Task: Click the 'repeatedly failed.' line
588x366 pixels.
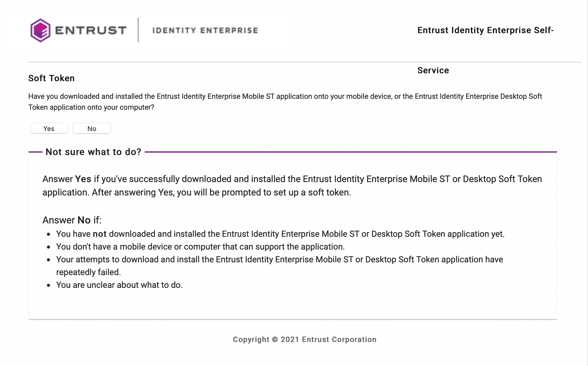Action: (x=88, y=272)
